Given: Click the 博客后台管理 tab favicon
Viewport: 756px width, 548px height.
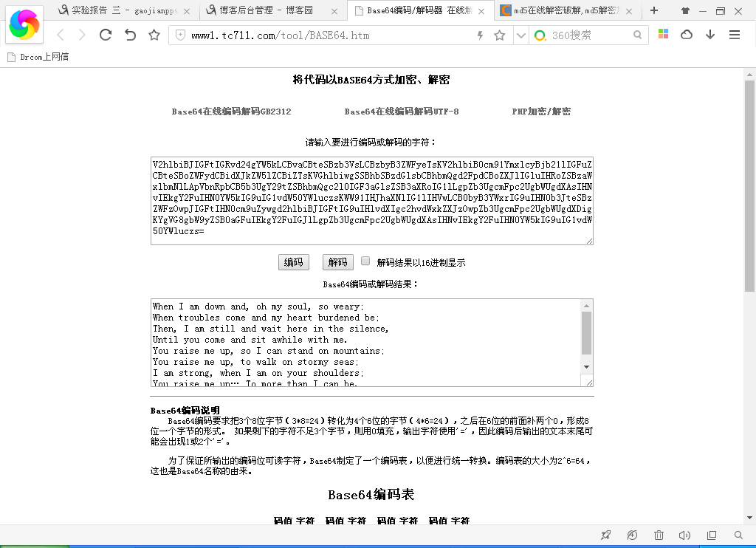Looking at the screenshot, I should (x=211, y=10).
